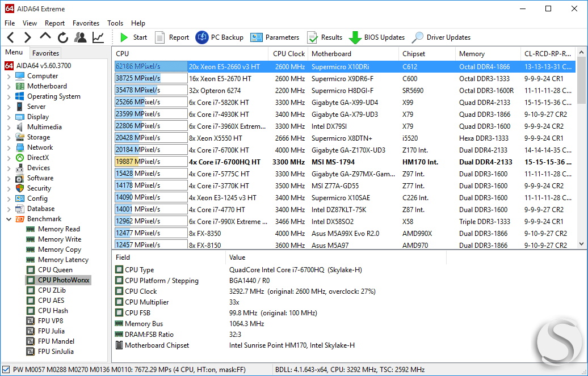Select the 4x Core i7-6700HQ HT row
This screenshot has width=588, height=376.
click(x=345, y=162)
